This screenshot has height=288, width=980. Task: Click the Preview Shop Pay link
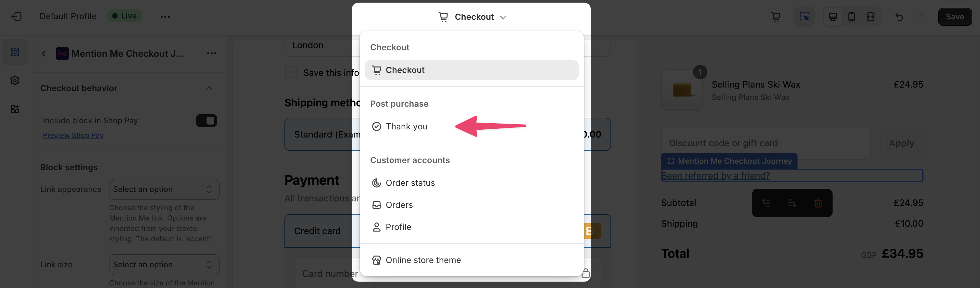tap(73, 135)
